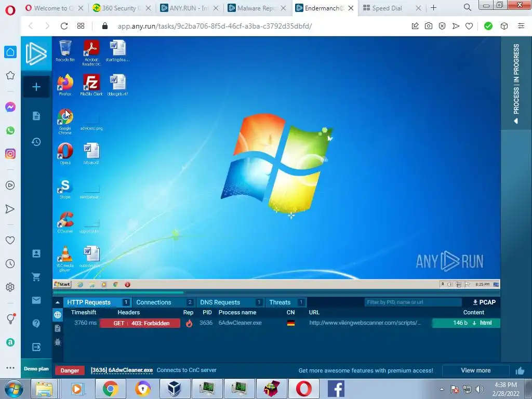This screenshot has width=532, height=399.
Task: Click the thumbs up icon
Action: (x=520, y=371)
